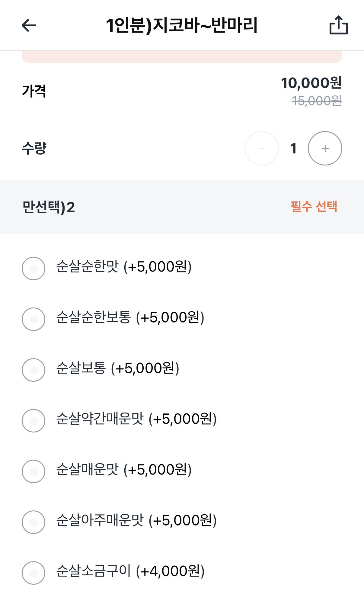Viewport: 364px width, 598px height.
Task: Click the 10,000원 price text
Action: (311, 83)
